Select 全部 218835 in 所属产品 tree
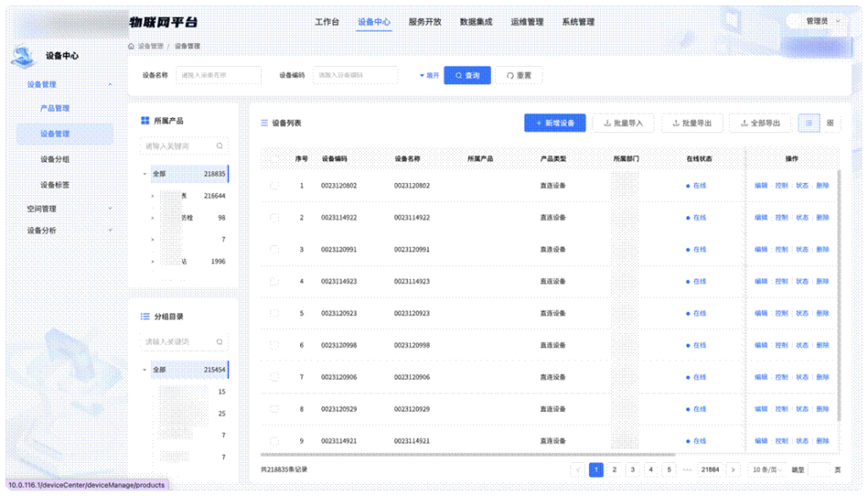Image resolution: width=868 pixels, height=496 pixels. (x=189, y=174)
